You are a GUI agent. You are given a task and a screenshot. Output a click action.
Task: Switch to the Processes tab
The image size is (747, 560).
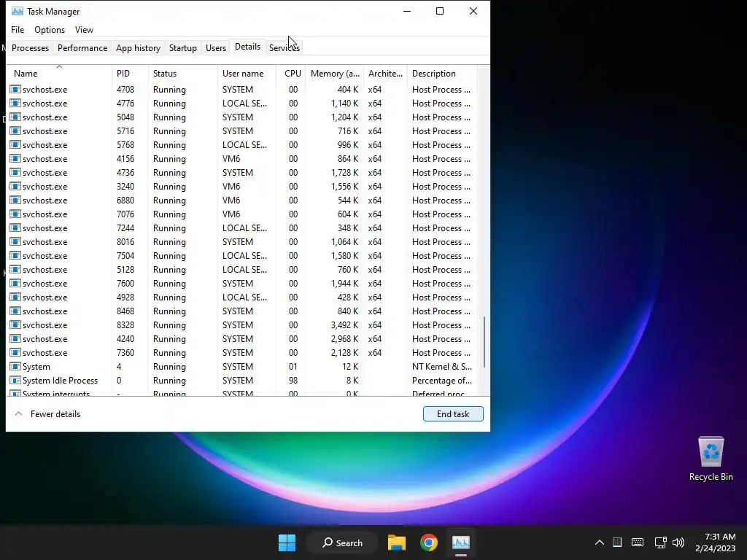click(30, 48)
